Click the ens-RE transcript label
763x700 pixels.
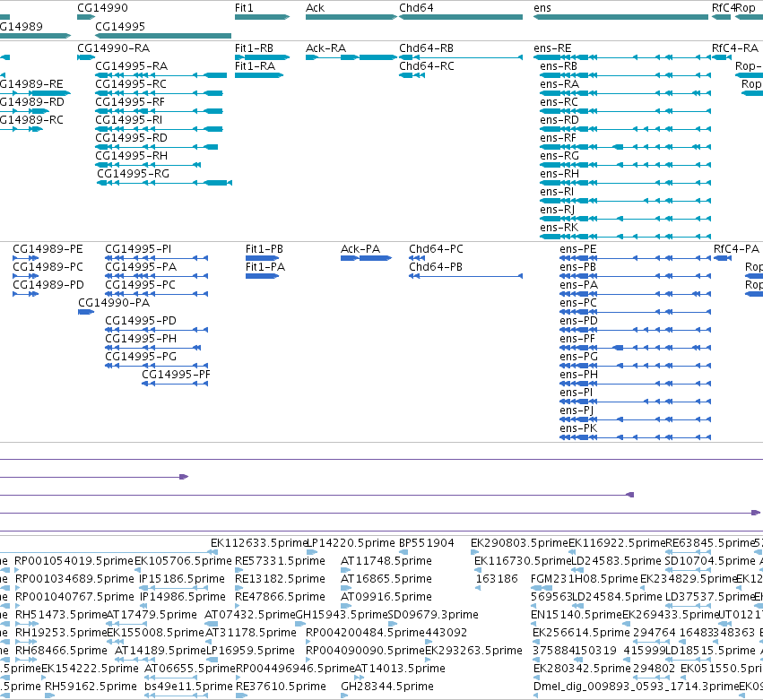pos(552,48)
